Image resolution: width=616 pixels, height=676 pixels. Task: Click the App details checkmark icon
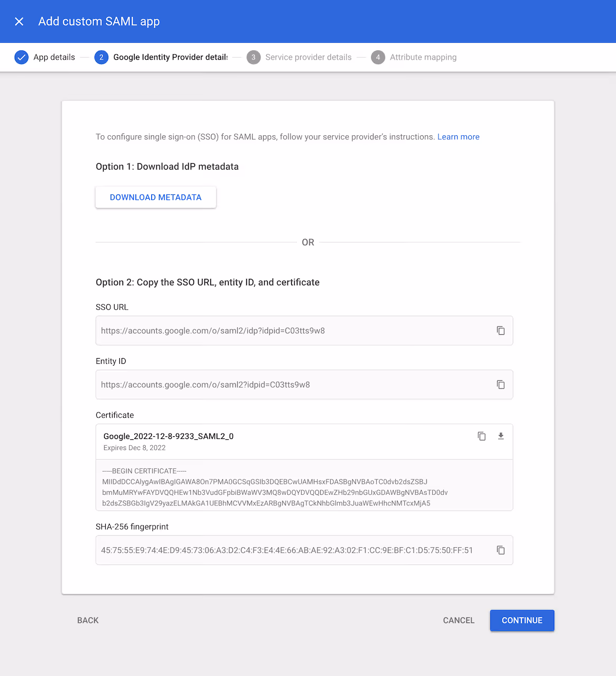(21, 57)
